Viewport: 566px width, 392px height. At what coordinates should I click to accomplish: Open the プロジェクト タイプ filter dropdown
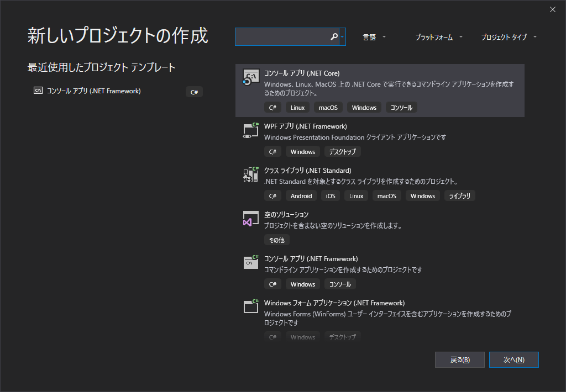[x=509, y=37]
